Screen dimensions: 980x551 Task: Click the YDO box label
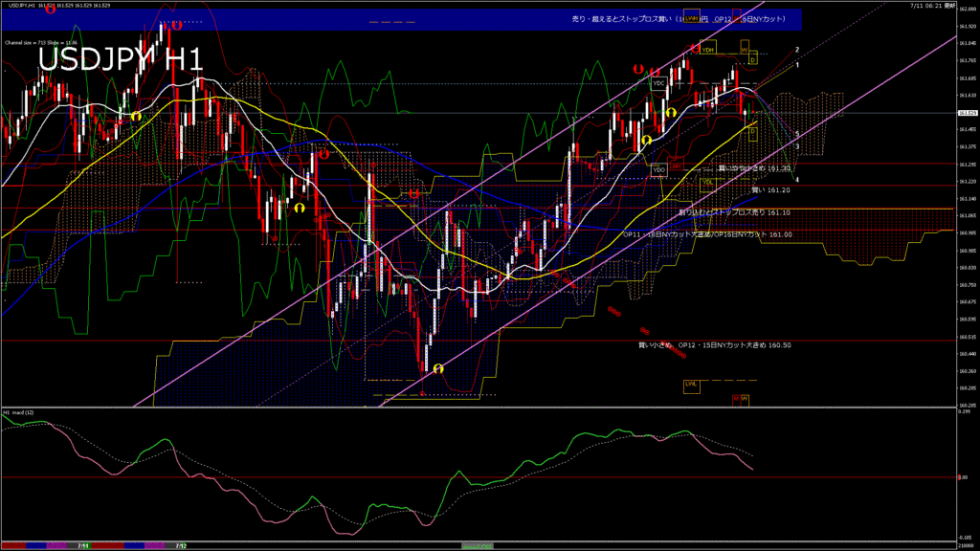pos(658,169)
